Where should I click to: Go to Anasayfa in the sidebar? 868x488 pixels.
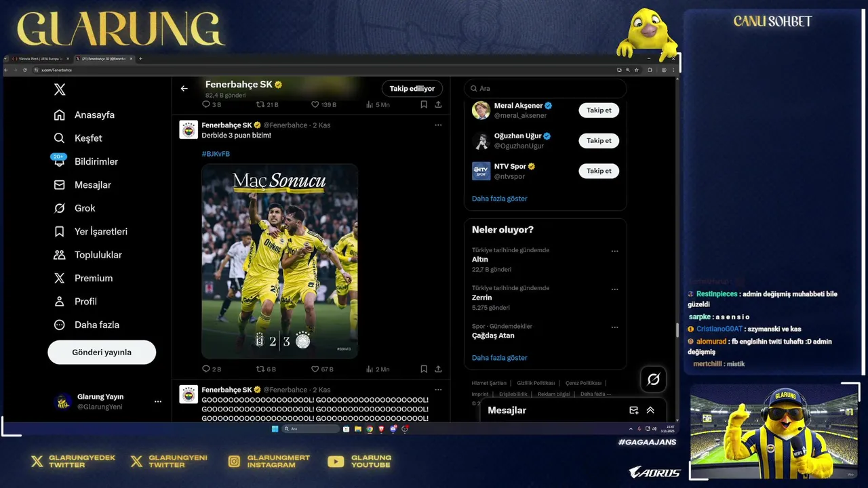click(85, 115)
